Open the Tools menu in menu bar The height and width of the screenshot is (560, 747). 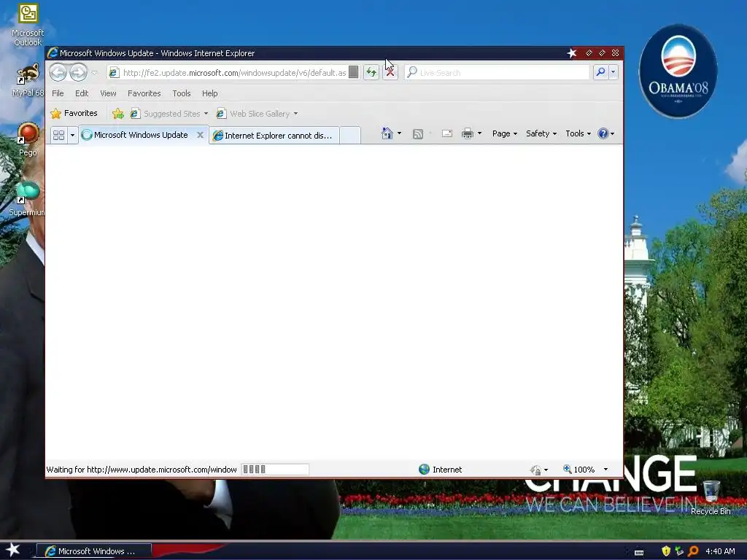point(181,93)
